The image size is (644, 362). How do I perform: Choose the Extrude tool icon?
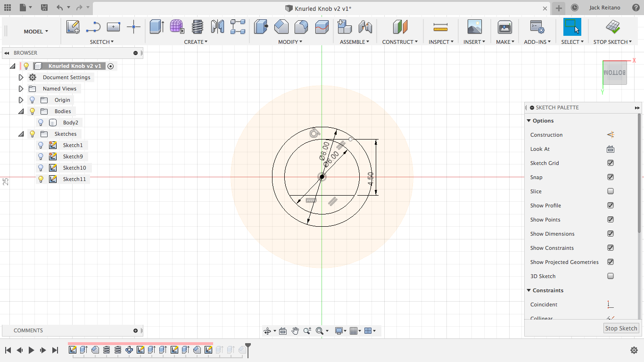click(x=157, y=27)
